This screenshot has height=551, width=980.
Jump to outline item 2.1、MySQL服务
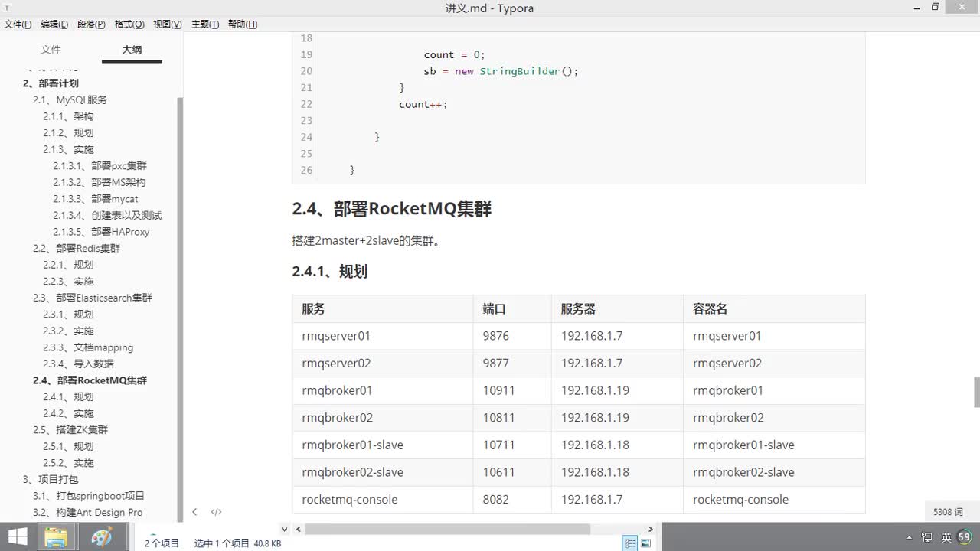[70, 99]
